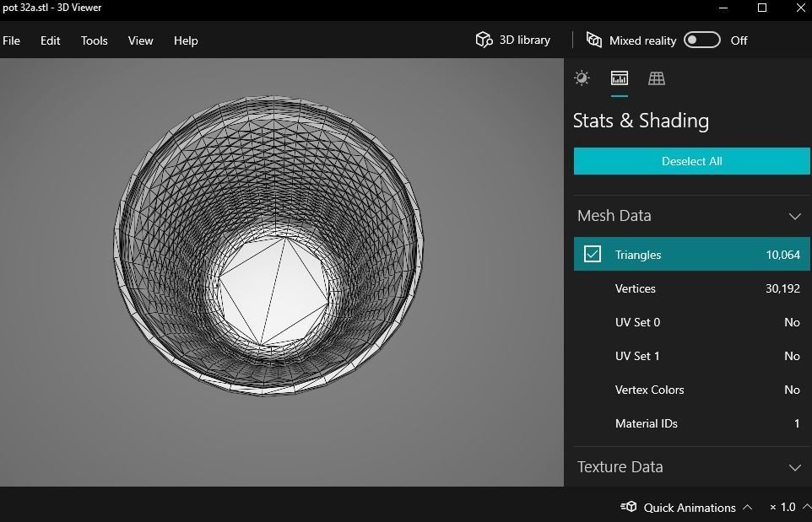Screen dimensions: 812x522
Task: Click the Quick Animations cube icon
Action: (629, 507)
